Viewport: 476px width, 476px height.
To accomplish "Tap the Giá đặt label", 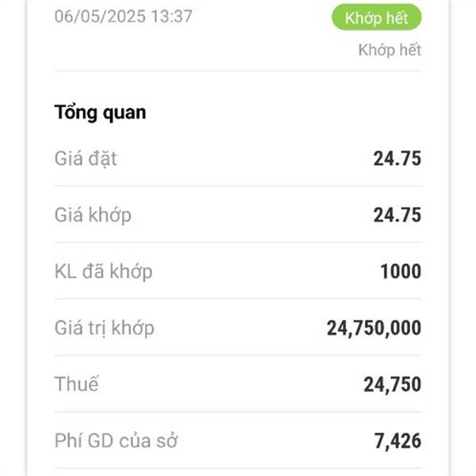I will (86, 159).
